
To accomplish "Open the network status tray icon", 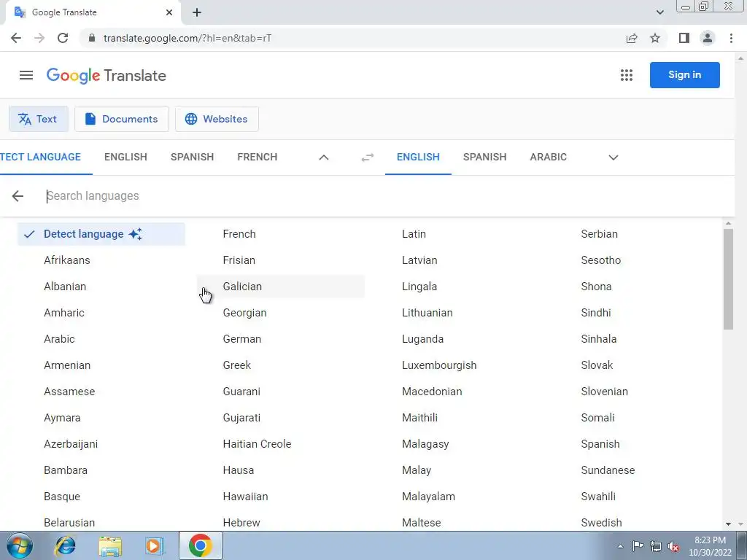I will pyautogui.click(x=656, y=546).
